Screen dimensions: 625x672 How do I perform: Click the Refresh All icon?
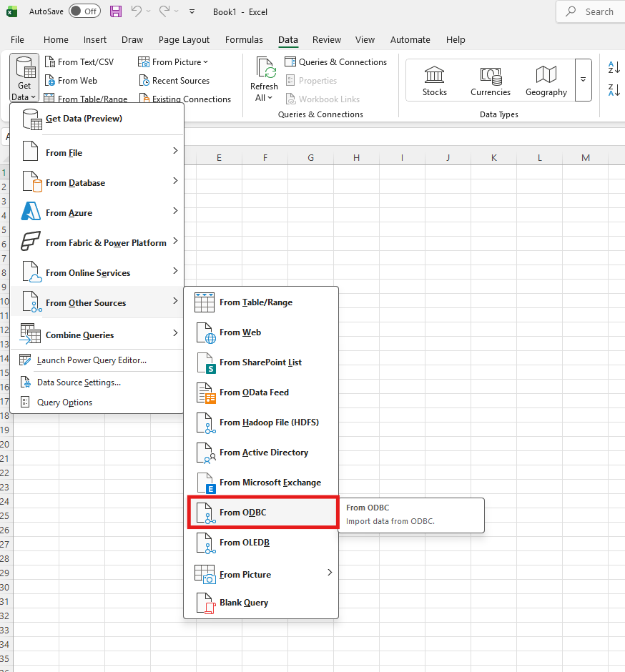pos(264,79)
